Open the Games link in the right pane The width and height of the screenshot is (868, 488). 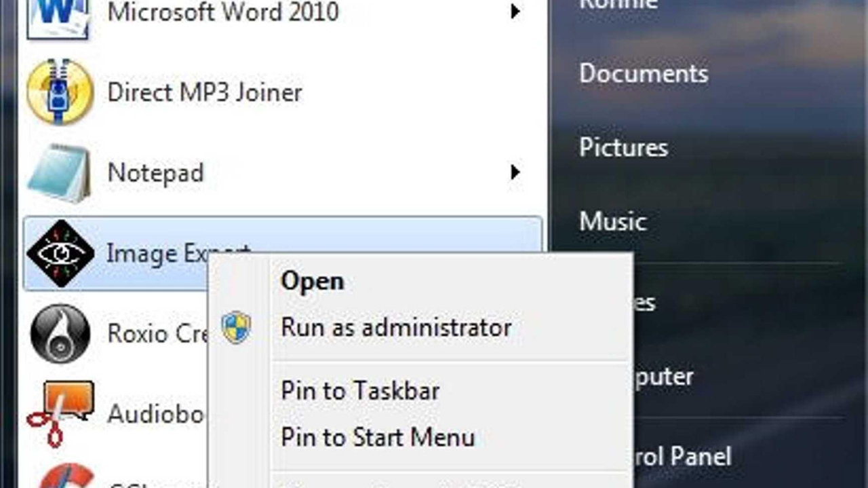(645, 302)
